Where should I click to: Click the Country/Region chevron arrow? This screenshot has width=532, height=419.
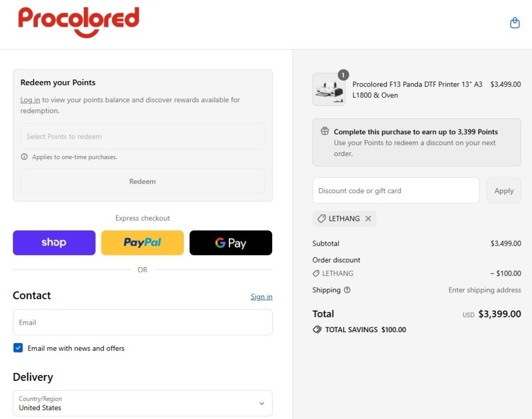[x=262, y=403]
